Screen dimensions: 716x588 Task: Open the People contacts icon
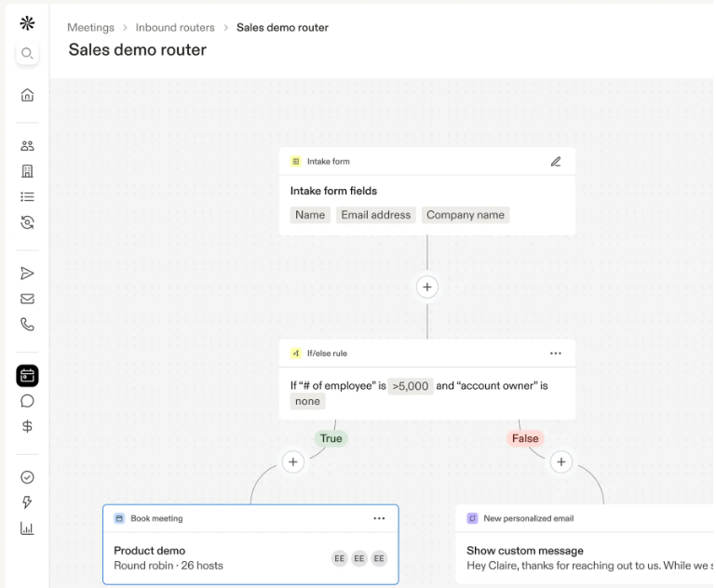click(27, 146)
